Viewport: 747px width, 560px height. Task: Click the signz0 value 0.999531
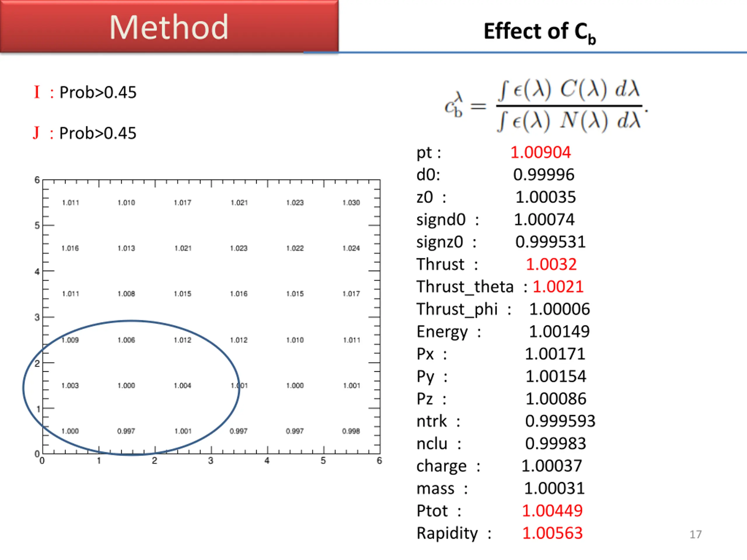coord(550,242)
